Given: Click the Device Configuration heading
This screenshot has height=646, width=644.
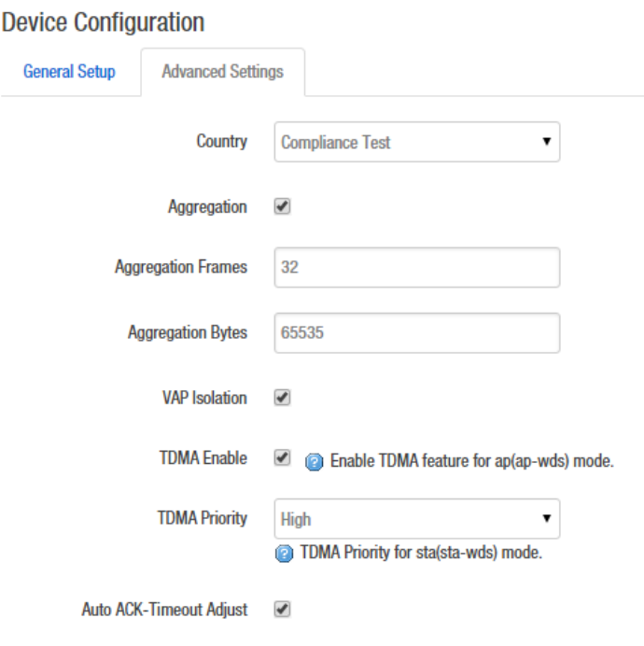Looking at the screenshot, I should point(103,21).
